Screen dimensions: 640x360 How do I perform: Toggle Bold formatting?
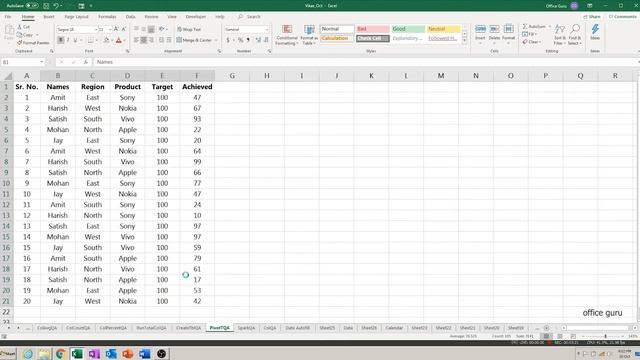[60, 40]
